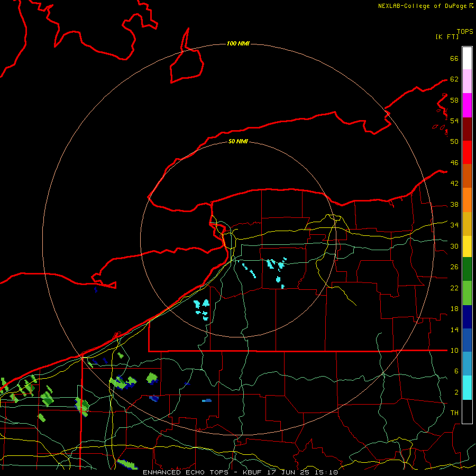Click the white color swatch in the legend
Viewport: 476px width, 476px height.
point(467,58)
